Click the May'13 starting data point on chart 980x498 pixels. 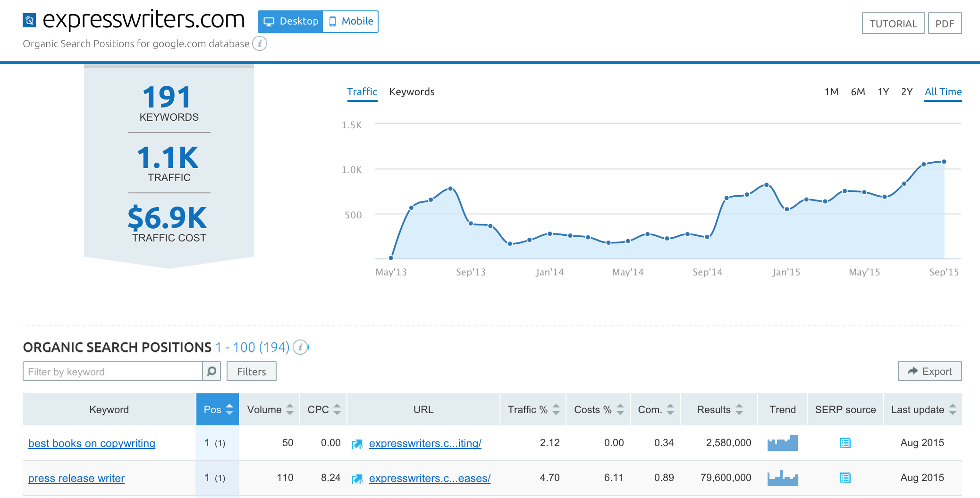click(x=391, y=258)
